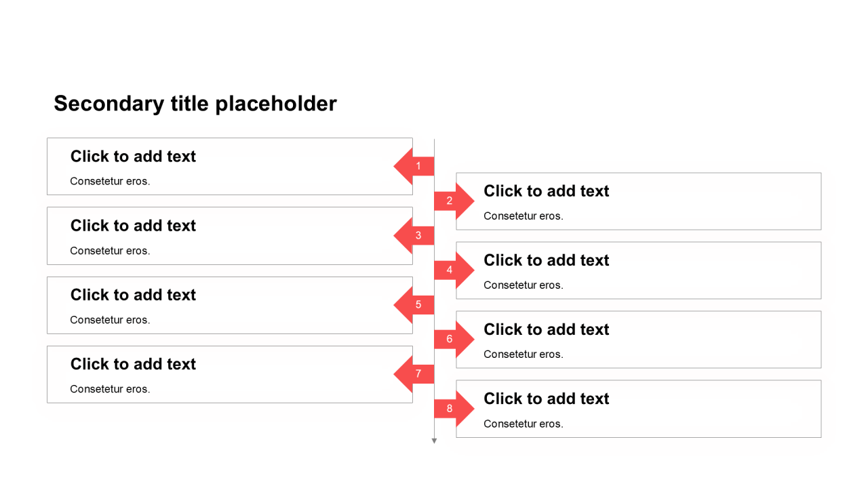Click the "Secondary title placeholder" heading
The width and height of the screenshot is (868, 488).
[x=195, y=104]
